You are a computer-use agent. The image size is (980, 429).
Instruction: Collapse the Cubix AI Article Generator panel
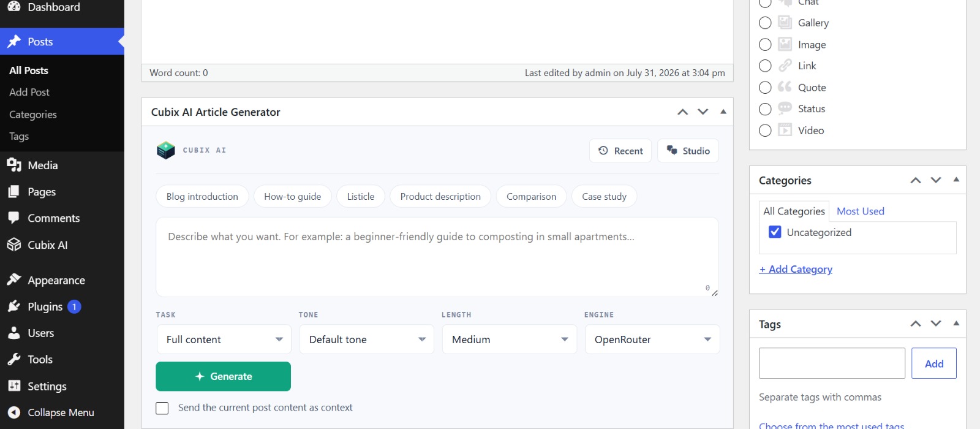723,112
